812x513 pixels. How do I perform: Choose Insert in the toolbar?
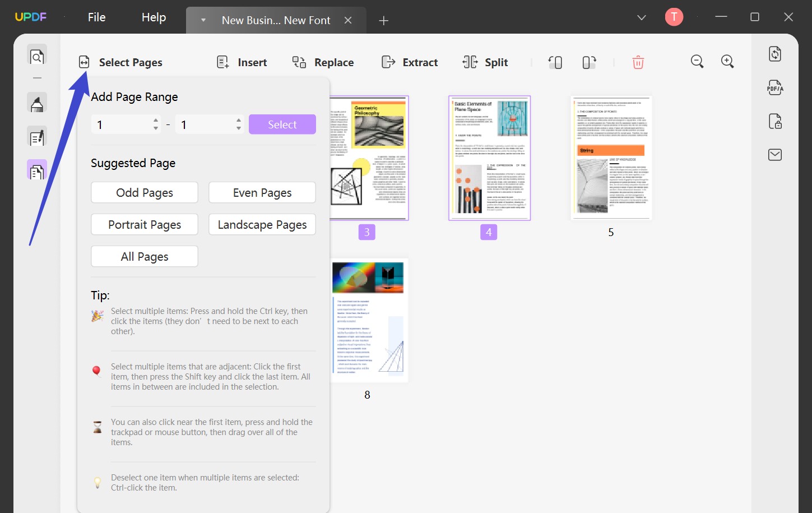coord(252,62)
